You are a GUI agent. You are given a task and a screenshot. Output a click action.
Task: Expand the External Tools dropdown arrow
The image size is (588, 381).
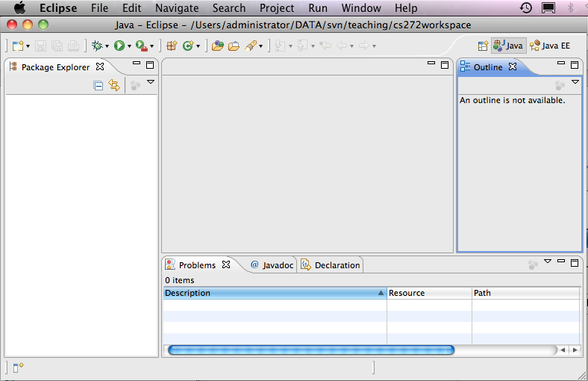point(152,46)
